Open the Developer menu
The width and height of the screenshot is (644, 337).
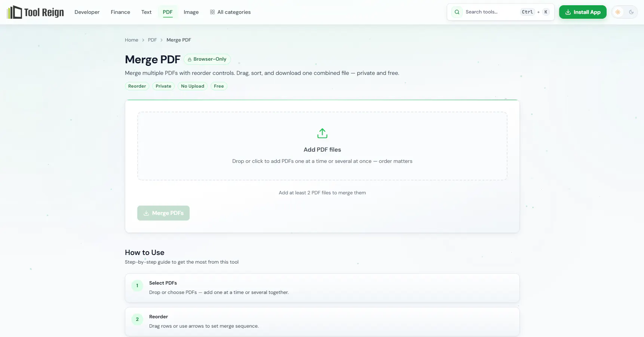pos(87,12)
